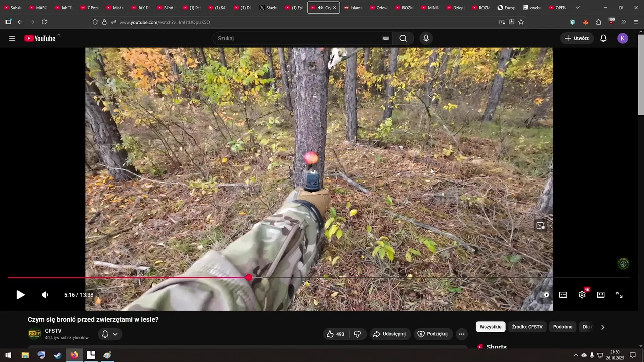Dislike the video
This screenshot has height=362, width=644.
[357, 334]
